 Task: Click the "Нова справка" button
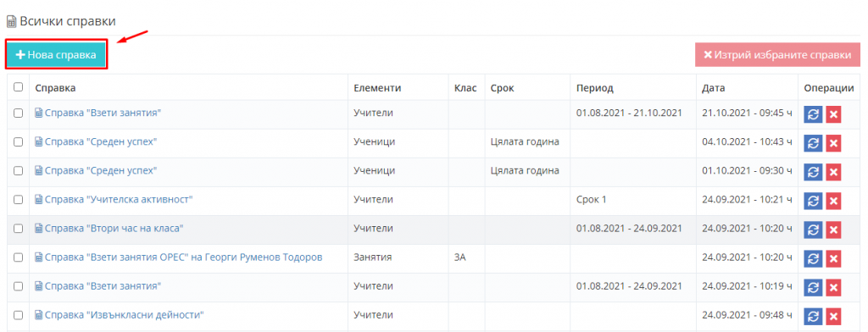coord(56,55)
